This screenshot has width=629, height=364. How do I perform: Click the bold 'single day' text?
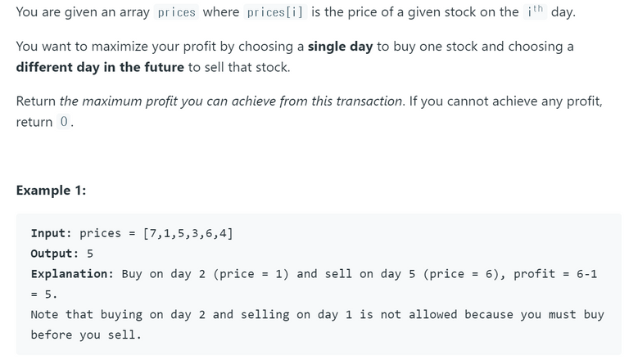tap(340, 47)
